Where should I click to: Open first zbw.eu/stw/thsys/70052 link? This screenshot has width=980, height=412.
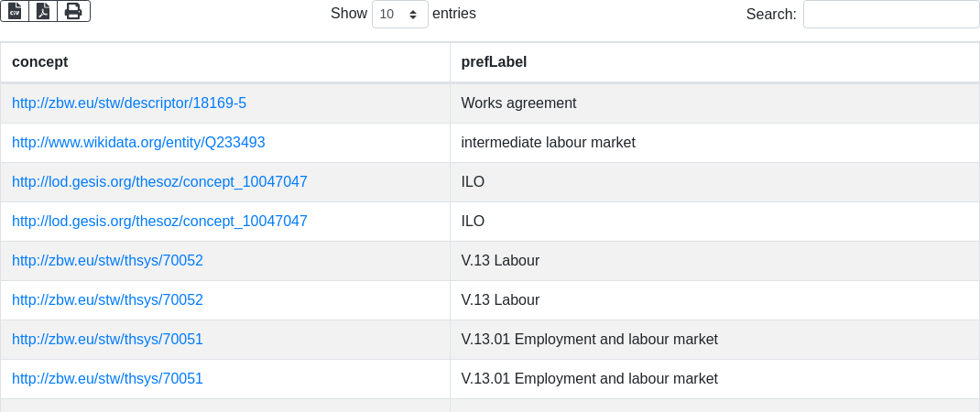click(x=107, y=261)
